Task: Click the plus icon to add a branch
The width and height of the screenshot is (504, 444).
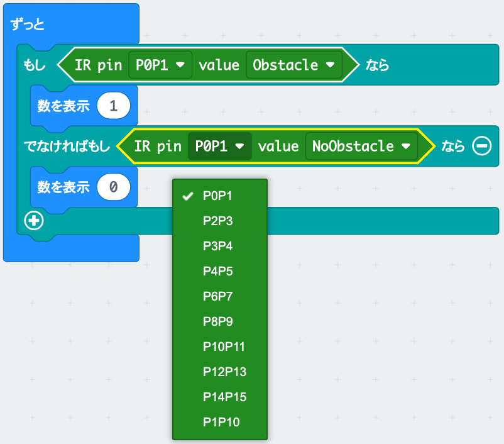Action: click(x=34, y=221)
